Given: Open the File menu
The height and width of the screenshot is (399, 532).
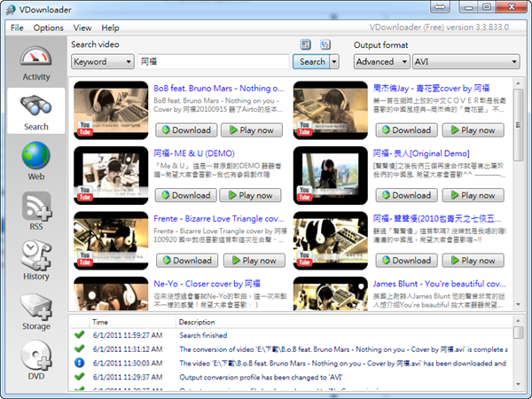Looking at the screenshot, I should tap(17, 27).
